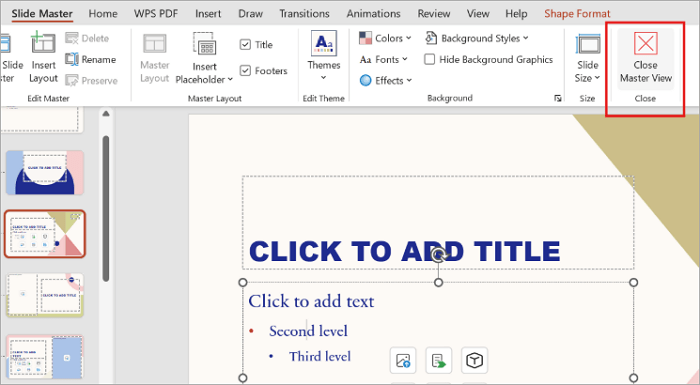
Task: Click the Insert Slide Master button
Action: pos(11,58)
